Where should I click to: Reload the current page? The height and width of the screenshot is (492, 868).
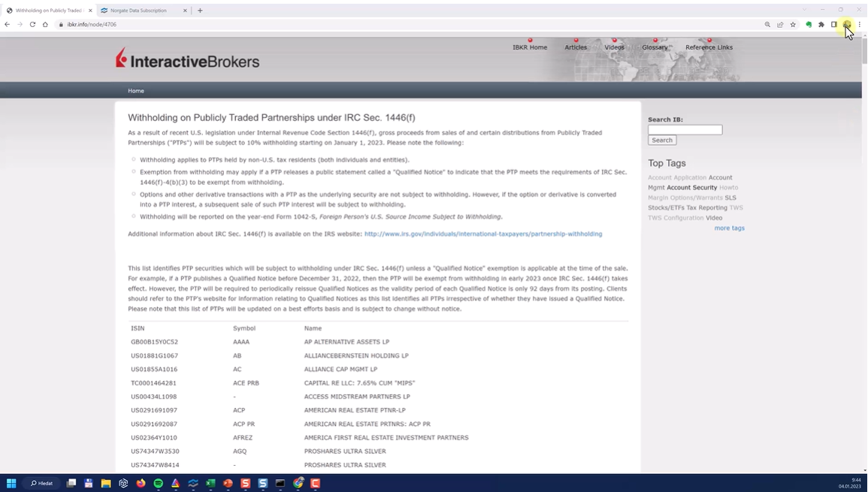[32, 24]
